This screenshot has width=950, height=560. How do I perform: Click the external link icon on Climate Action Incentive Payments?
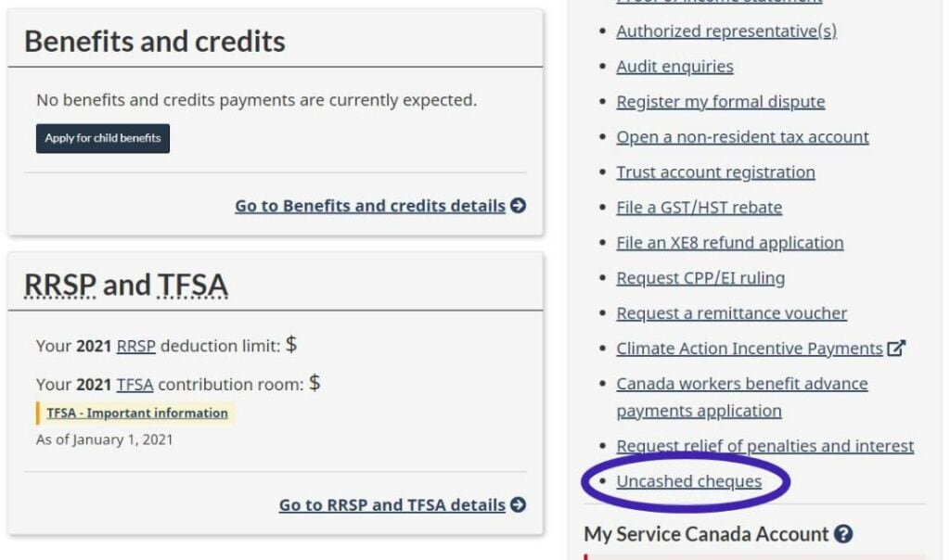[x=896, y=348]
